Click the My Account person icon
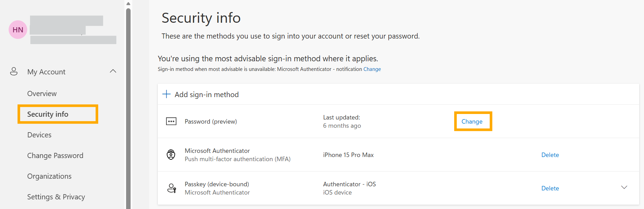Screen dimensions: 644x209 click(x=14, y=72)
